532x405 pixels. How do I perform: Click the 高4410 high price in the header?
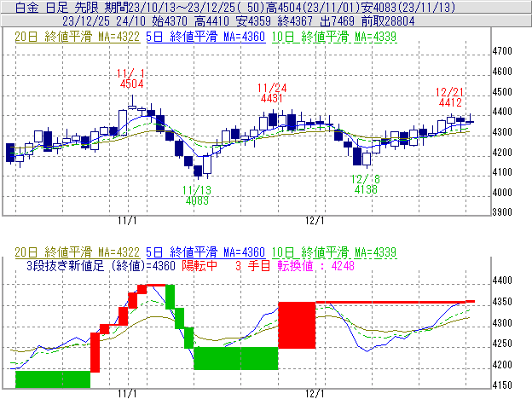coord(212,21)
